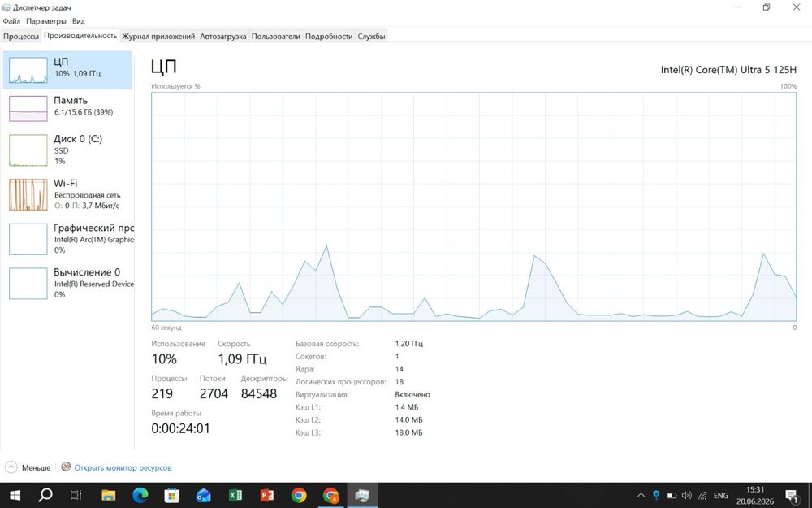Open Task View on the taskbar
The height and width of the screenshot is (508, 812).
point(76,496)
